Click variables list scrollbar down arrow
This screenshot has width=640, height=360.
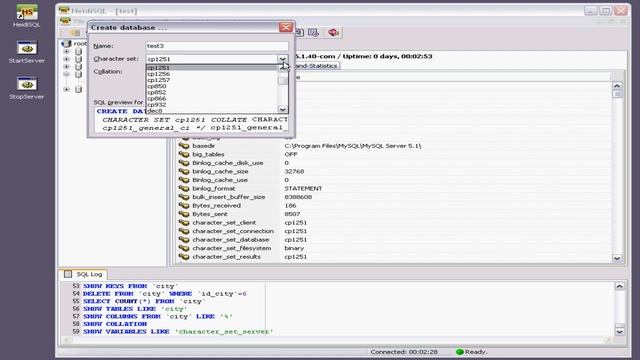click(617, 258)
